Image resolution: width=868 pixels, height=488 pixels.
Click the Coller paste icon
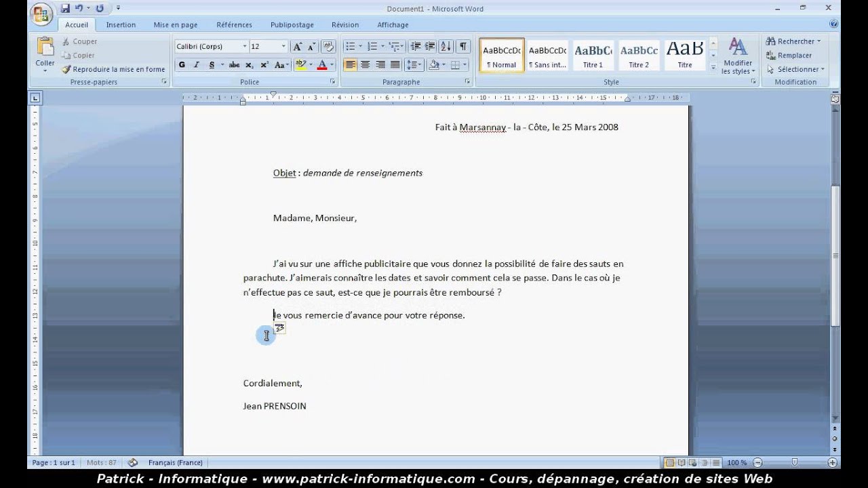(x=45, y=46)
